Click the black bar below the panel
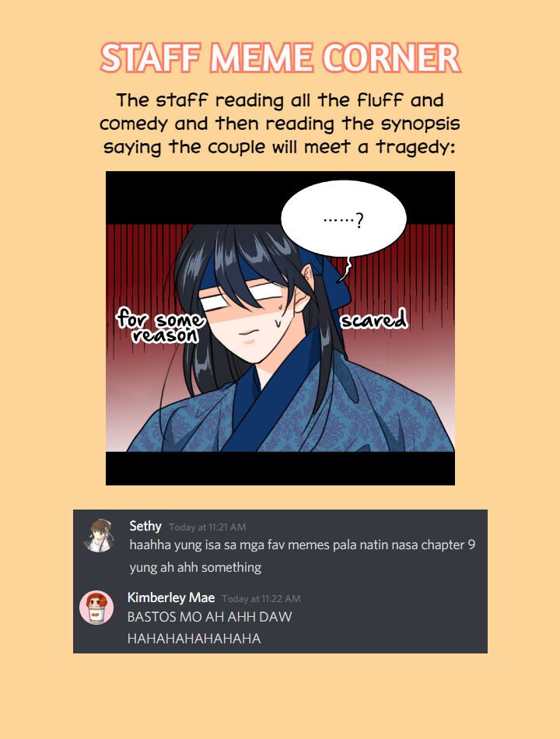The height and width of the screenshot is (739, 560). pos(280,468)
